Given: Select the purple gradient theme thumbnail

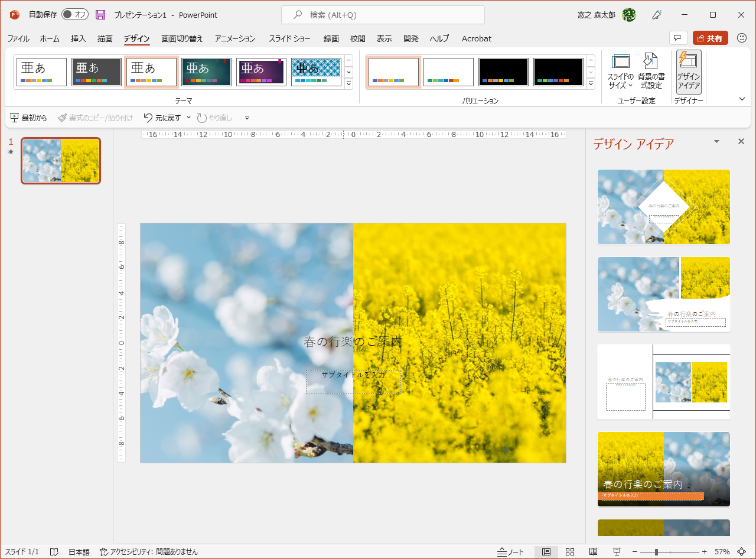Looking at the screenshot, I should (x=262, y=72).
